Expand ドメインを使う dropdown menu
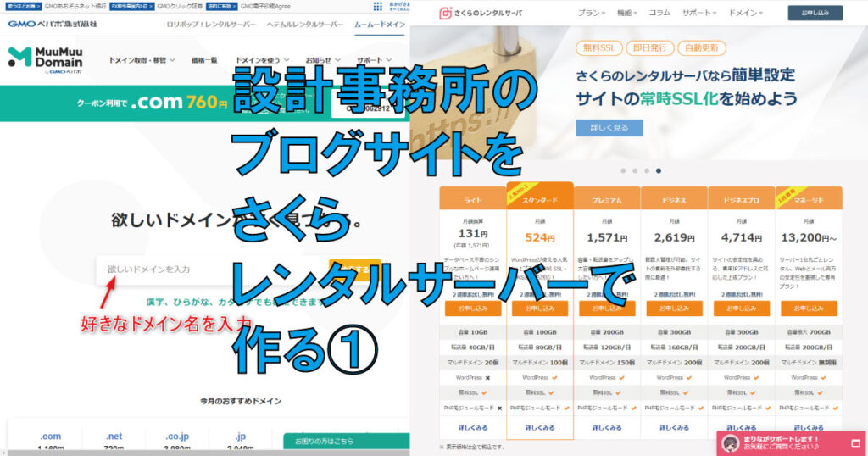Screen dimensions: 868x456 click(263, 60)
